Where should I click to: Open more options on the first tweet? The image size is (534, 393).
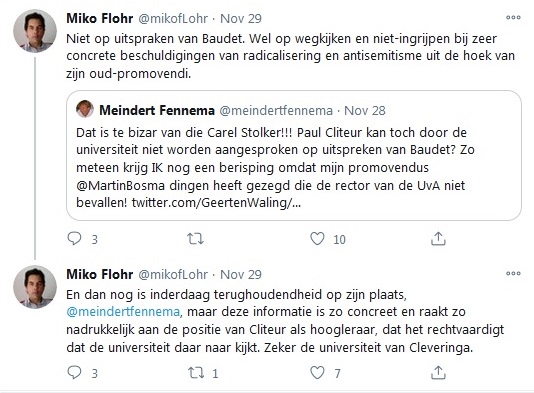tap(513, 17)
